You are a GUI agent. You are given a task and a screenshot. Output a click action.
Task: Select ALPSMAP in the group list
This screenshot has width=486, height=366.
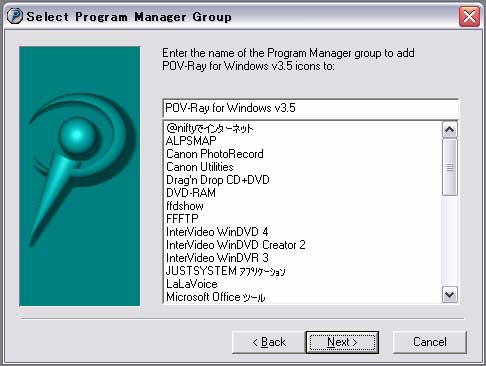pyautogui.click(x=191, y=141)
